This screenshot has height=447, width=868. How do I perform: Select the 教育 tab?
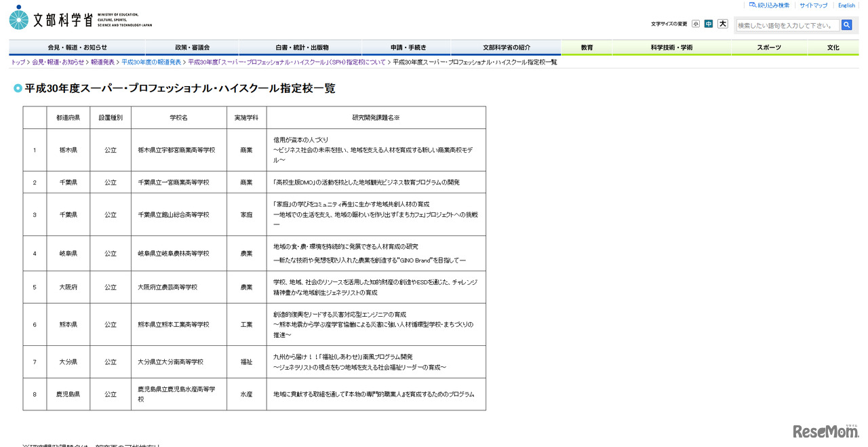tap(586, 47)
